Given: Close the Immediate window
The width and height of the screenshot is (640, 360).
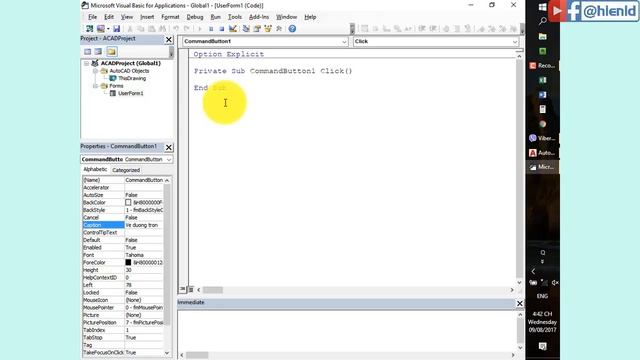Looking at the screenshot, I should click(520, 303).
